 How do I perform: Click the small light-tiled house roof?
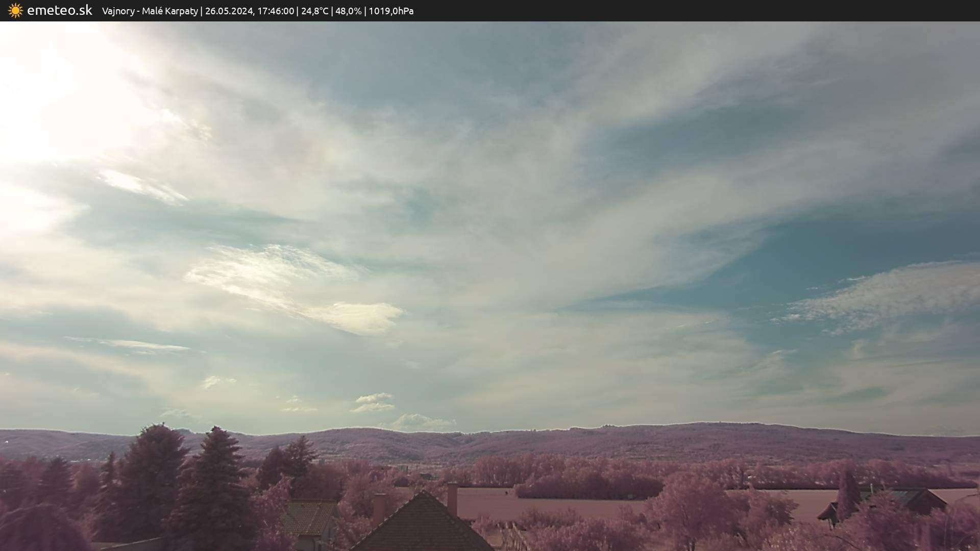(x=308, y=517)
